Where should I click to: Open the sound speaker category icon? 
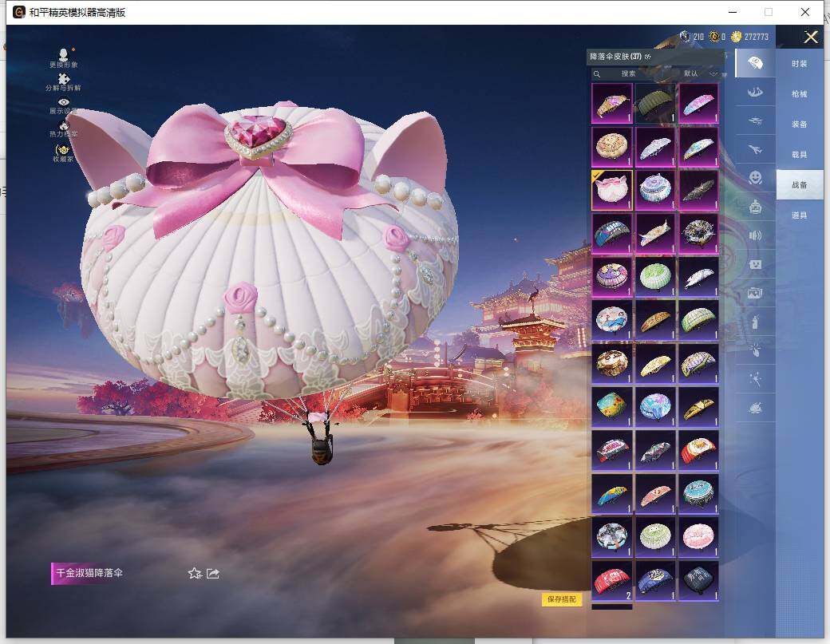(x=754, y=235)
